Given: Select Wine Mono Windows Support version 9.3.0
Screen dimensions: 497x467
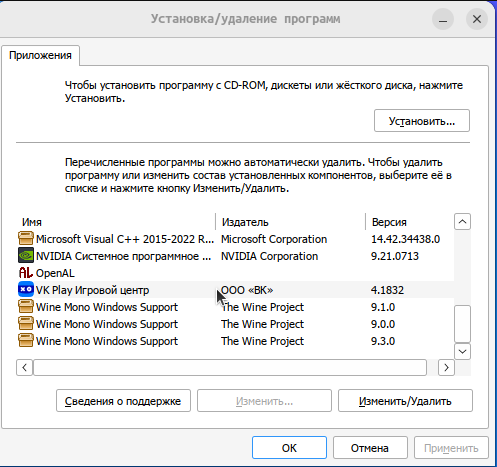Looking at the screenshot, I should point(235,341).
